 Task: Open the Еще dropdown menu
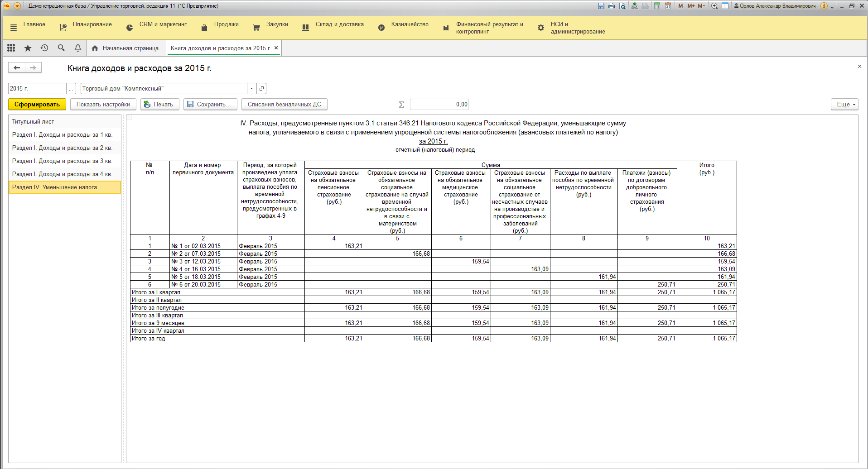[x=845, y=105]
